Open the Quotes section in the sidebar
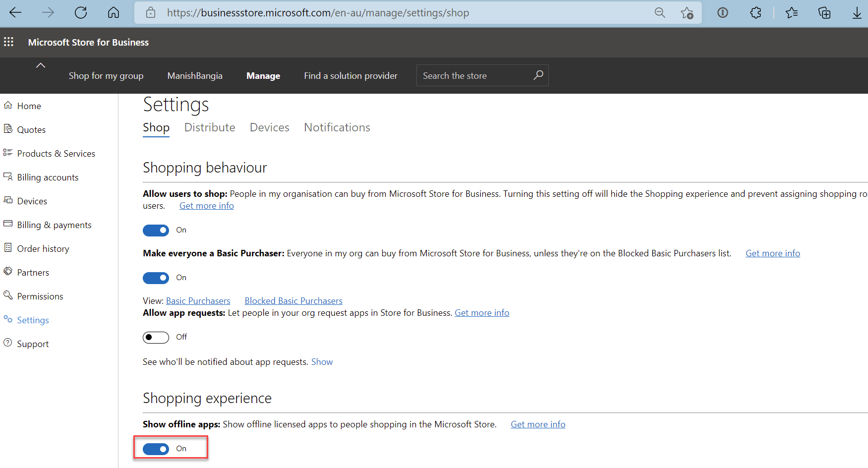The height and width of the screenshot is (468, 868). click(x=31, y=129)
